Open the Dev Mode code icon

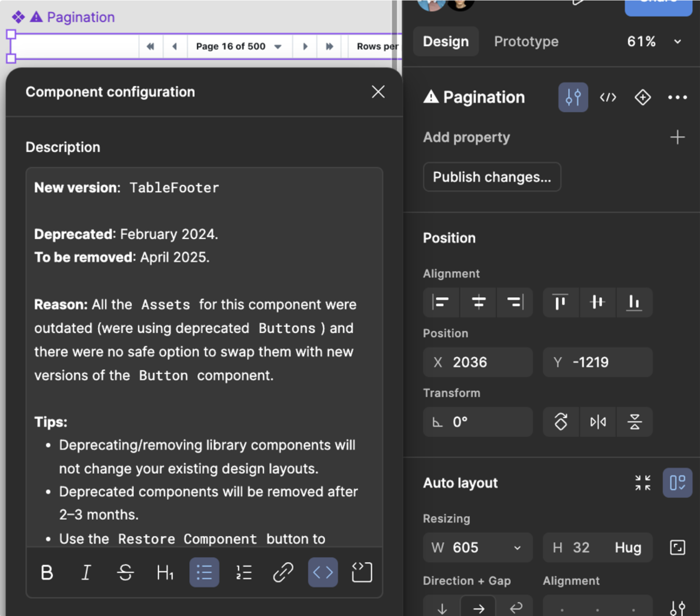point(608,97)
